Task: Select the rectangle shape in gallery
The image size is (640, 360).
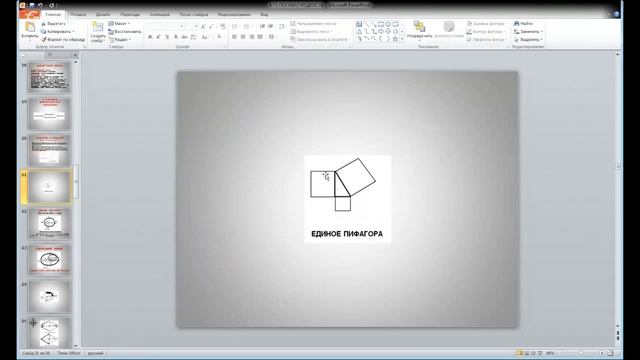Action: pos(381,24)
